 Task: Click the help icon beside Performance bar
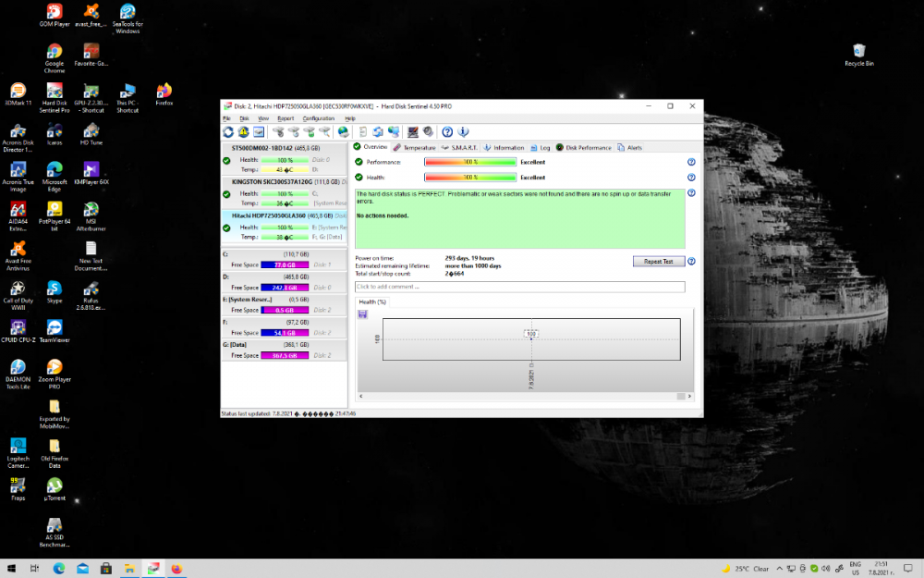pos(691,161)
